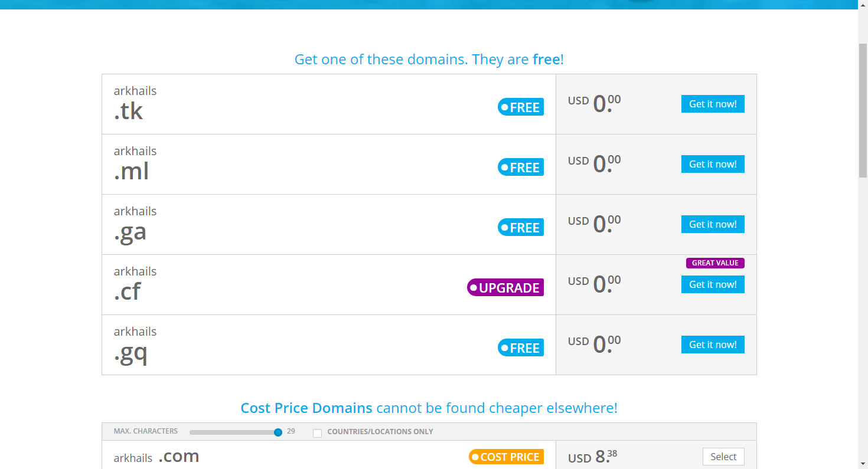Click Get it now for .ga domain
The height and width of the screenshot is (469, 868).
(x=713, y=224)
